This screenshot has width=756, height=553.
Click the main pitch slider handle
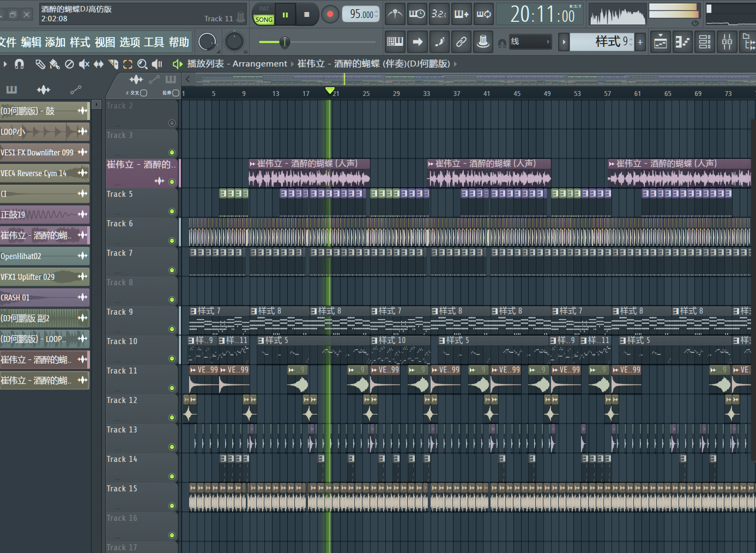coord(285,42)
